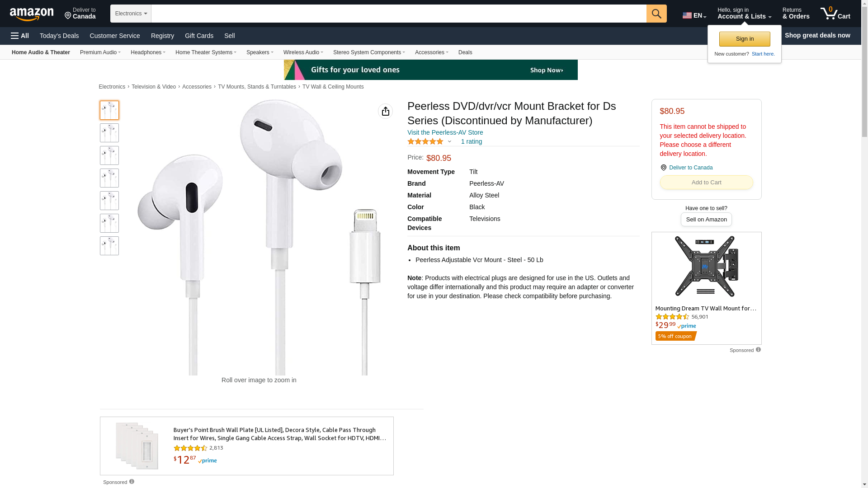Click the Amazon logo
This screenshot has height=488, width=868.
[x=32, y=14]
